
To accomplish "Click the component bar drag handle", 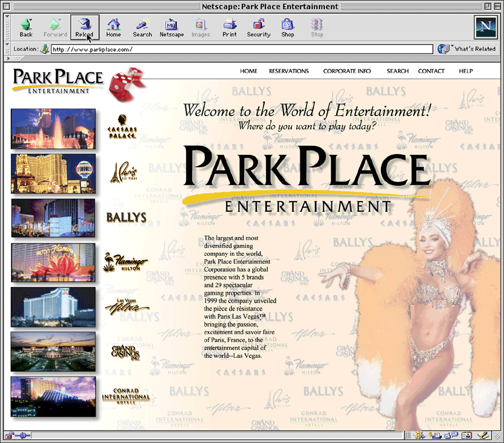I will coord(408,436).
